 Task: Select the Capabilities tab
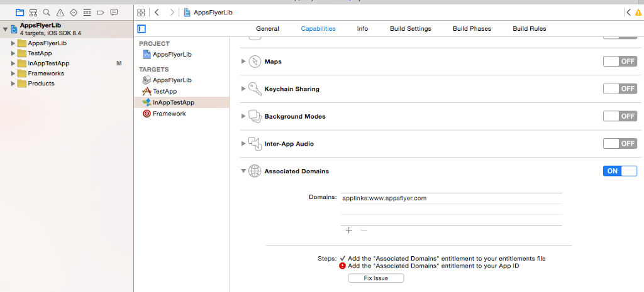click(318, 29)
